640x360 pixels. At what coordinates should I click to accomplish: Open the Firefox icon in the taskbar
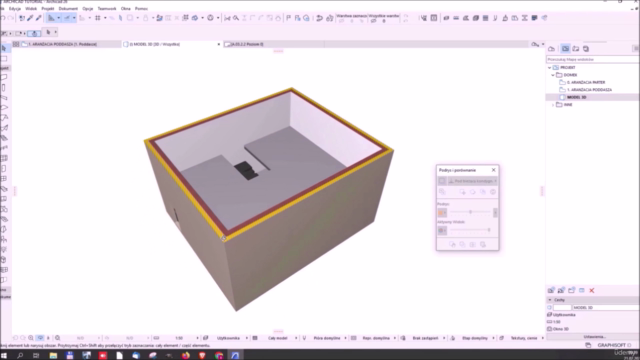[x=186, y=355]
